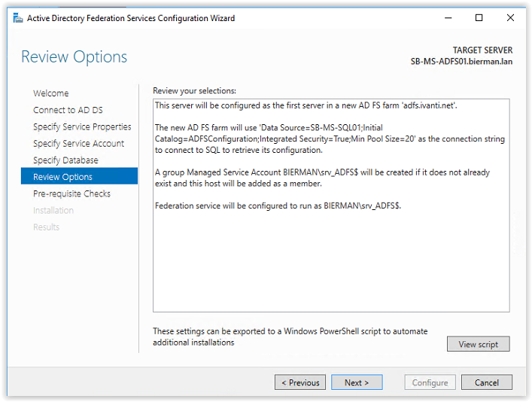Click the disabled Results step
Viewport: 532px width, 402px height.
click(x=46, y=227)
